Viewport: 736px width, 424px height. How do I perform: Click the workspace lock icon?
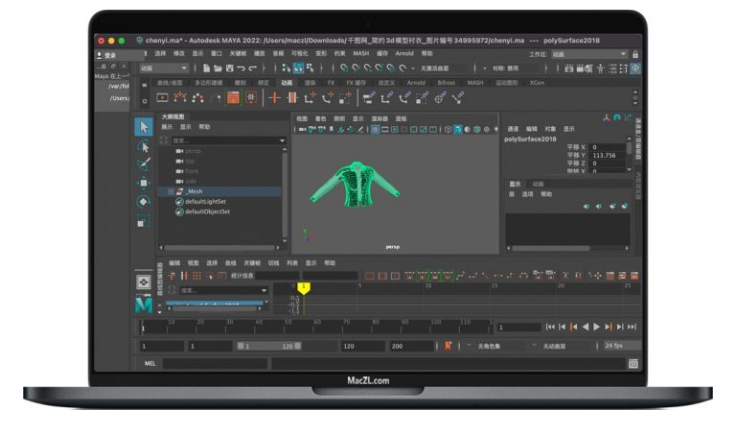635,54
